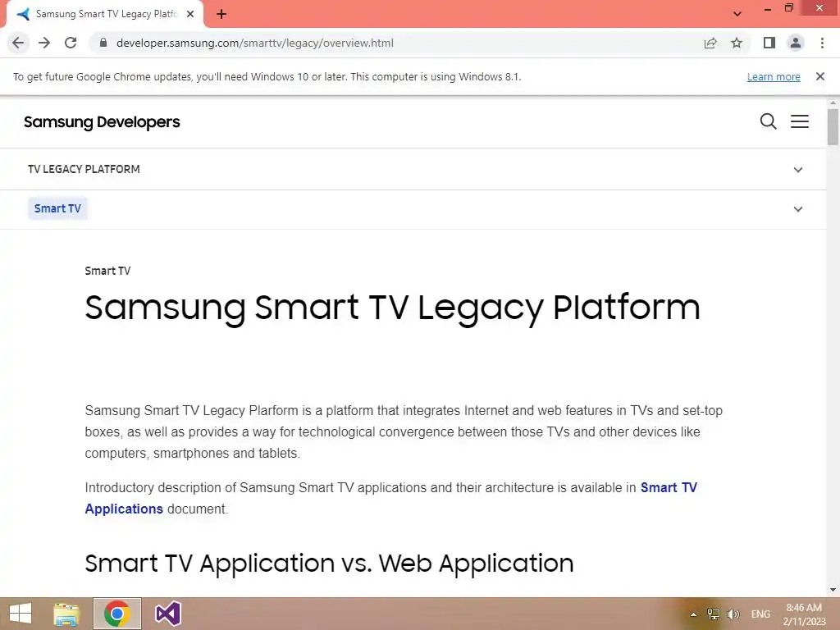Go to Samsung Developers home logo
Image resolution: width=840 pixels, height=630 pixels.
click(102, 122)
